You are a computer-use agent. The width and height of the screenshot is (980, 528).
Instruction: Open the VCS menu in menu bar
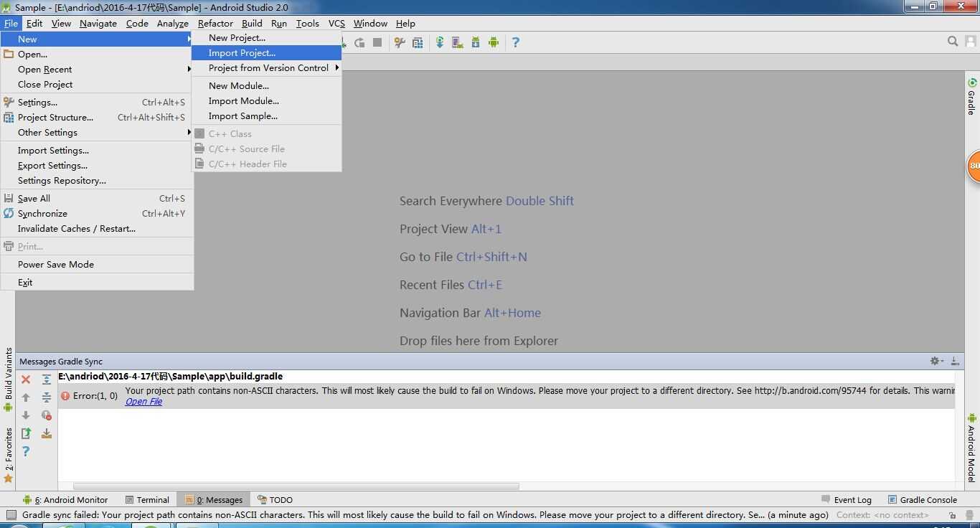336,23
